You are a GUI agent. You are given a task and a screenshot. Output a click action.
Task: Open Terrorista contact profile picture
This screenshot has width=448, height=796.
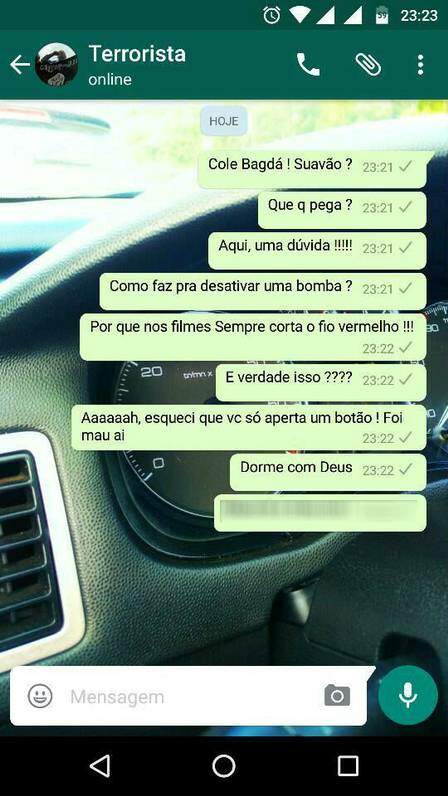pos(56,64)
